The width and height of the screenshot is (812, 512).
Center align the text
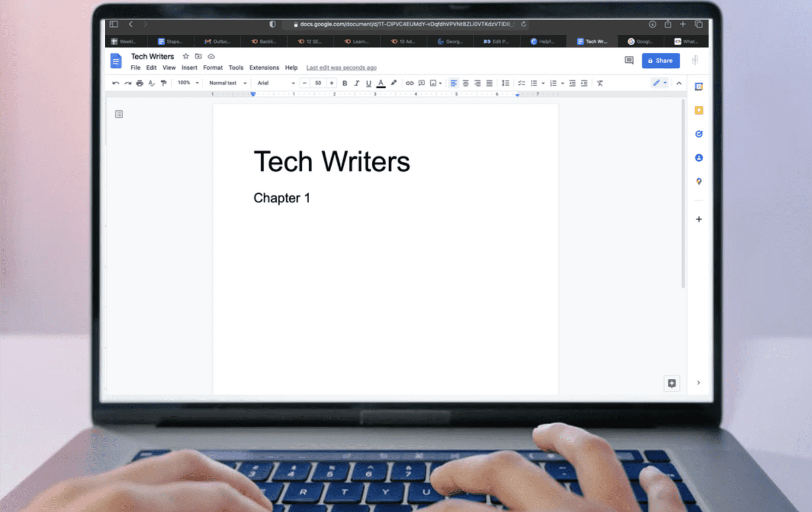(466, 83)
